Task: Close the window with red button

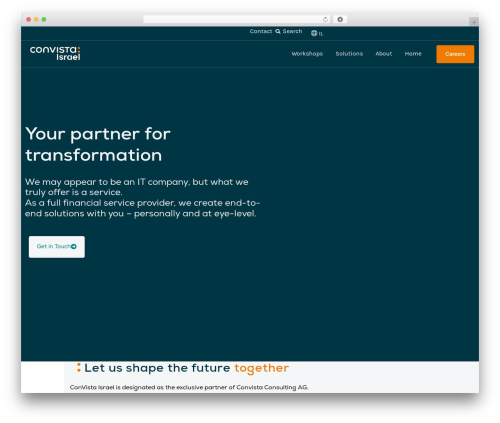Action: coord(29,20)
